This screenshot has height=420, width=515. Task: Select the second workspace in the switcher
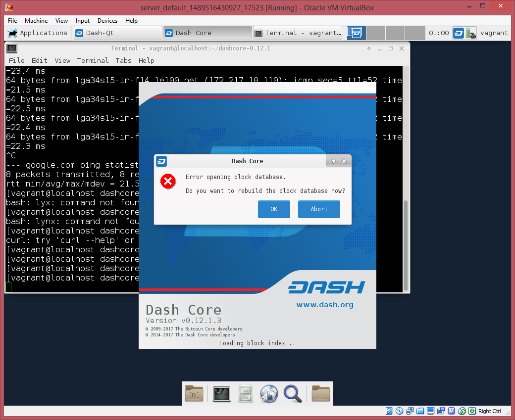point(376,33)
